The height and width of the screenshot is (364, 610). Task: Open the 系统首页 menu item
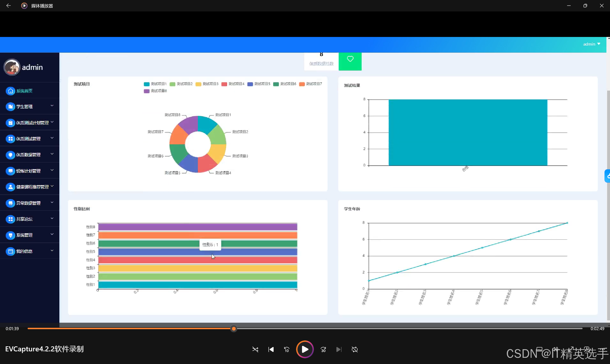point(29,91)
